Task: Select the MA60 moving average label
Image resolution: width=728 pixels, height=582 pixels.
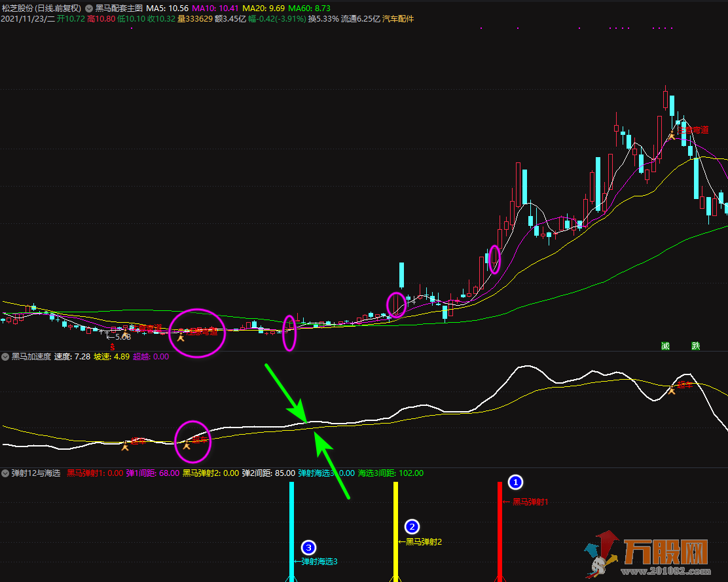Action: click(308, 9)
